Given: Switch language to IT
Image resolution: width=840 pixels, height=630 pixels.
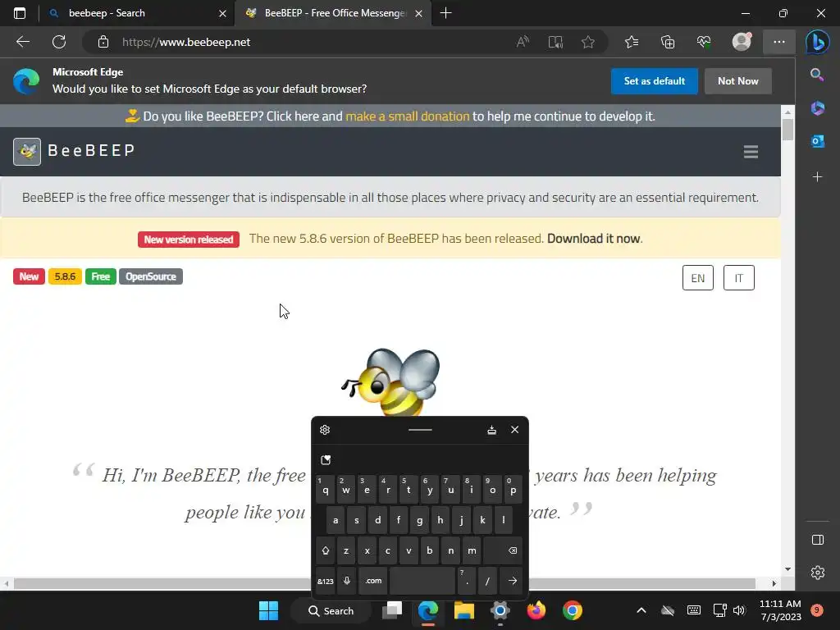Looking at the screenshot, I should click(x=739, y=277).
